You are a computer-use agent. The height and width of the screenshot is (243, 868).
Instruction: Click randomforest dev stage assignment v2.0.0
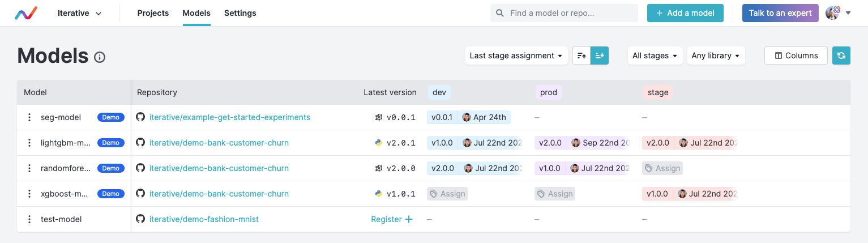click(474, 168)
